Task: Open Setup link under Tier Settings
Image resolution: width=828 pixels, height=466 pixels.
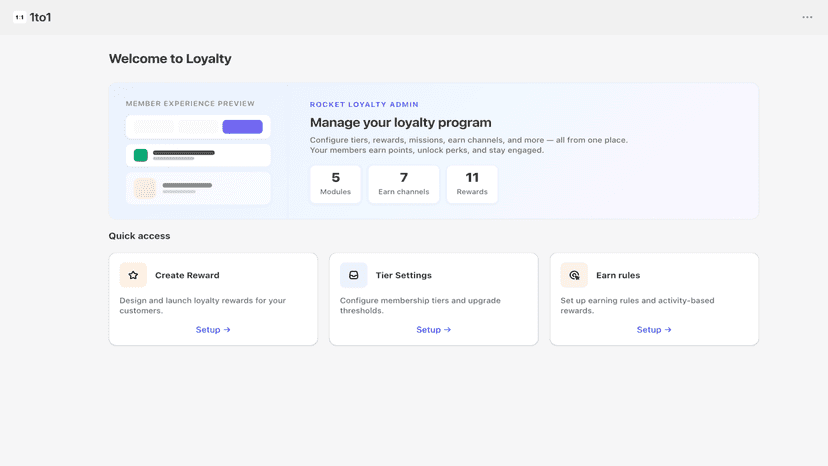Action: click(x=434, y=330)
